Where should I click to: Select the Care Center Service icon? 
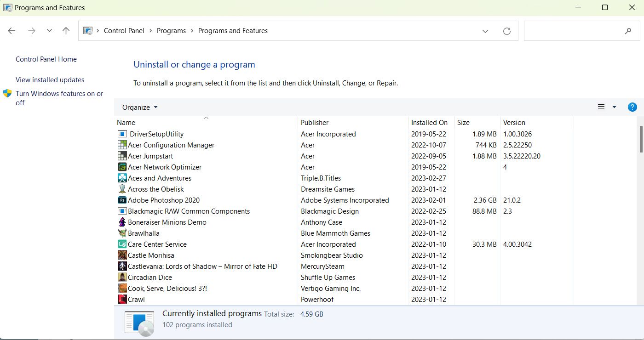click(122, 244)
